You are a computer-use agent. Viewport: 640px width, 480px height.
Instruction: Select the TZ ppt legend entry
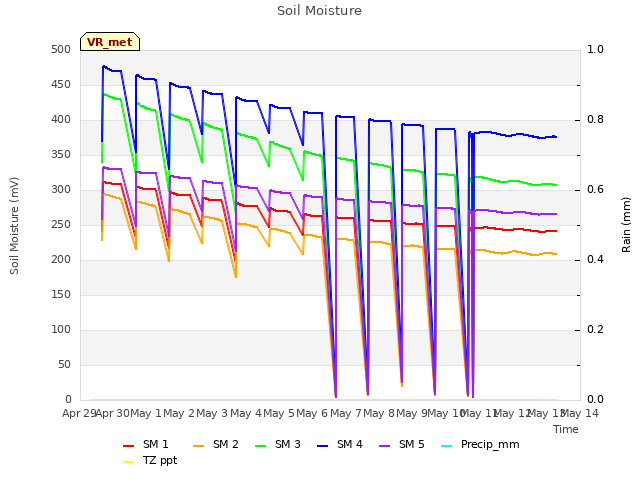tap(150, 461)
